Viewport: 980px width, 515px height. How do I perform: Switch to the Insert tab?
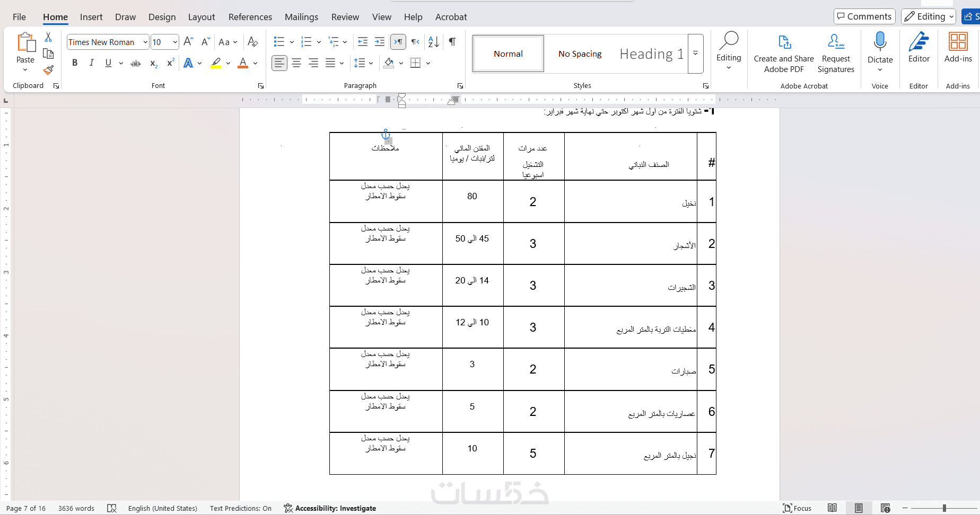pos(91,17)
